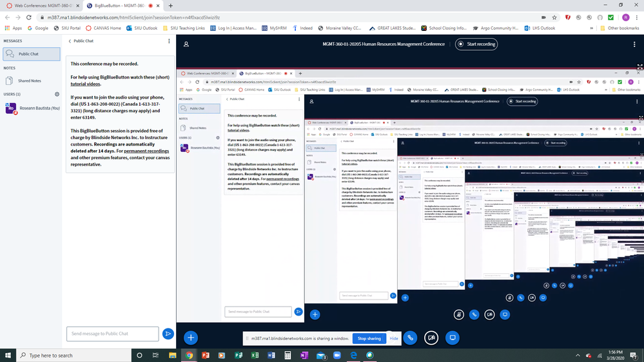Open the blue plus Actions menu
This screenshot has height=362, width=644.
tap(191, 338)
